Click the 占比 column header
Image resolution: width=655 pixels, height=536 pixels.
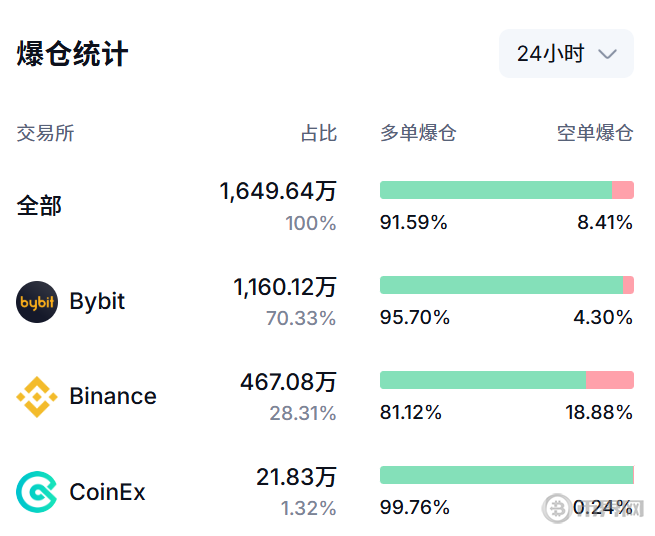click(319, 133)
